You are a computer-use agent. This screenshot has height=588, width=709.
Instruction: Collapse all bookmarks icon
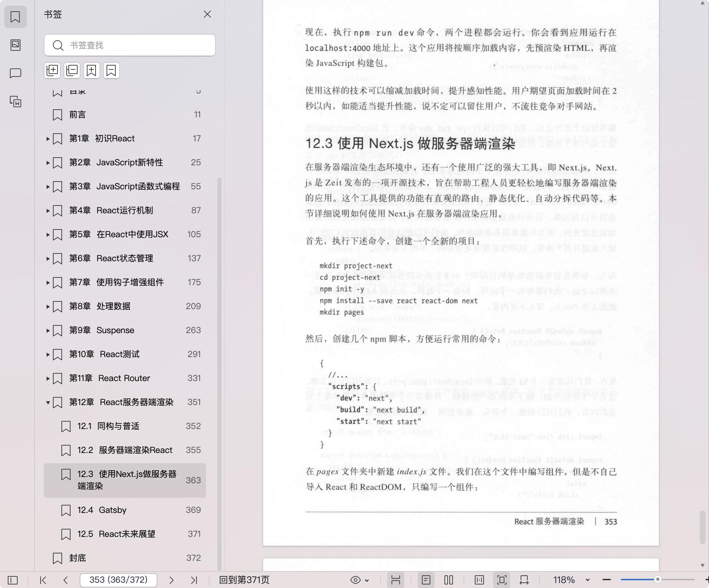point(72,71)
